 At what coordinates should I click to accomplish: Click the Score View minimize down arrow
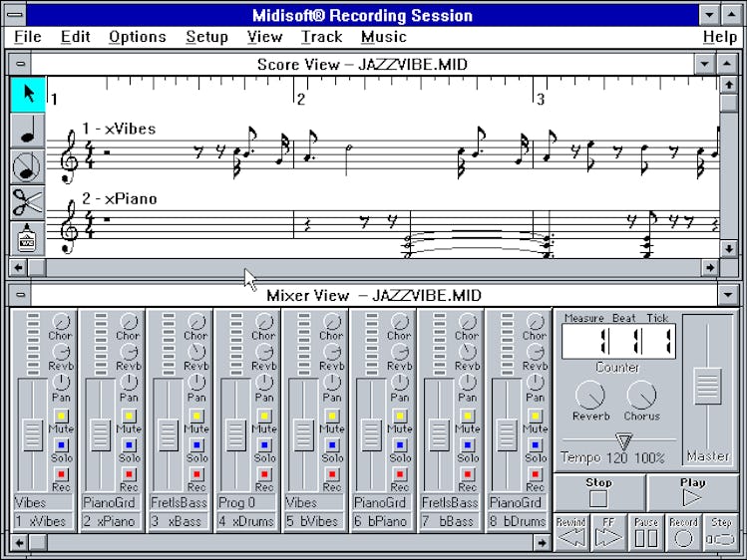tap(704, 64)
